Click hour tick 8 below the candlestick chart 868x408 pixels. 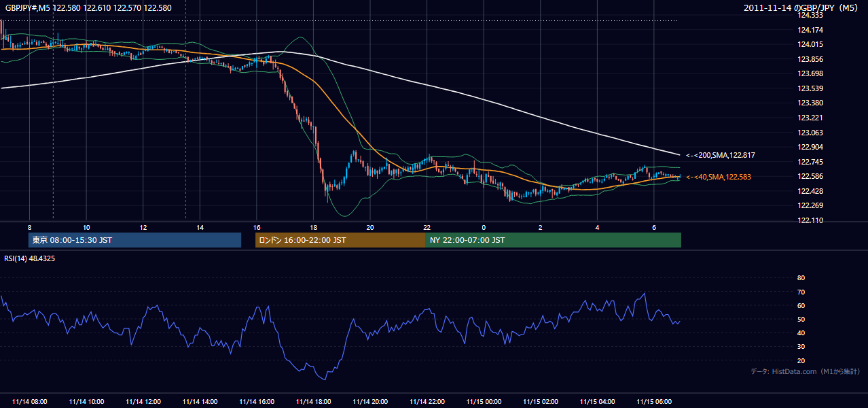[x=30, y=227]
